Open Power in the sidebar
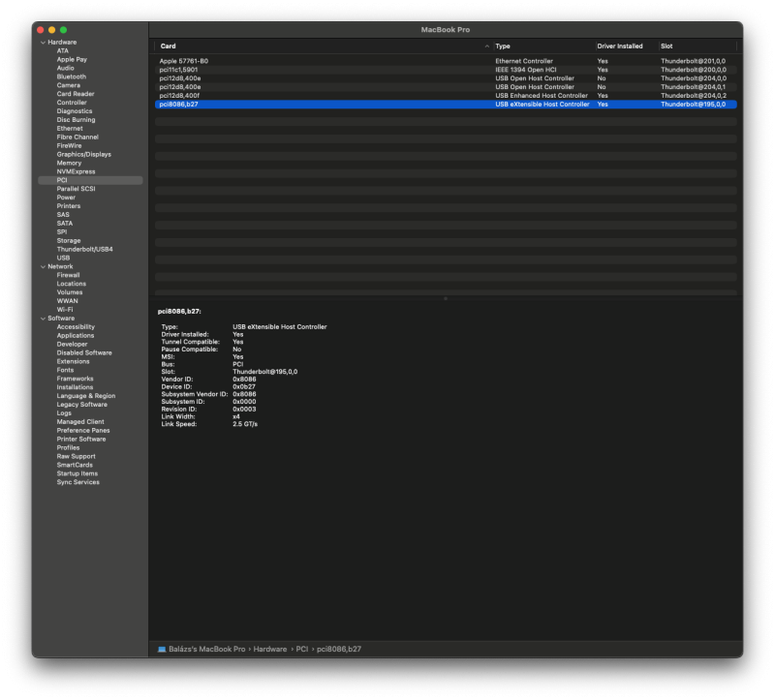Image resolution: width=775 pixels, height=700 pixels. click(x=66, y=198)
